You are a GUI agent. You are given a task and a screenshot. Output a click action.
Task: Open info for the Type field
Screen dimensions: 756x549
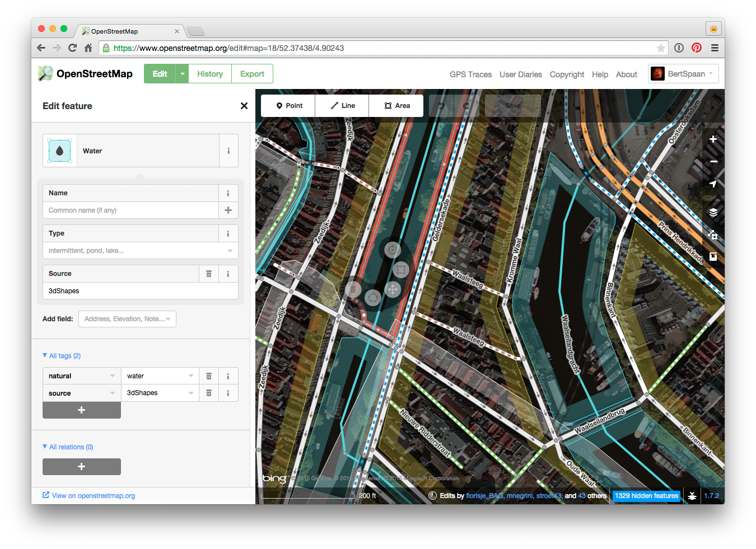click(228, 233)
